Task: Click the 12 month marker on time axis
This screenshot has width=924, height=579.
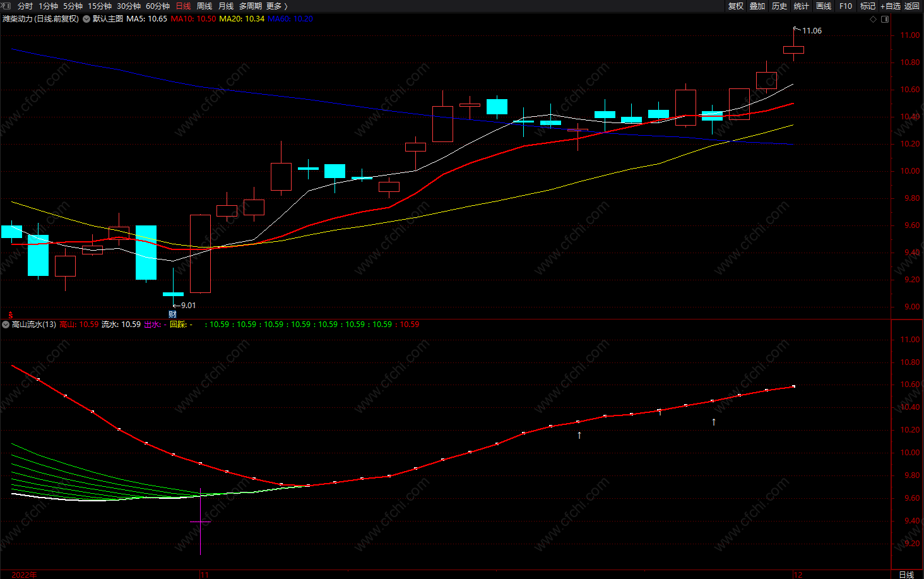Action: pyautogui.click(x=798, y=575)
